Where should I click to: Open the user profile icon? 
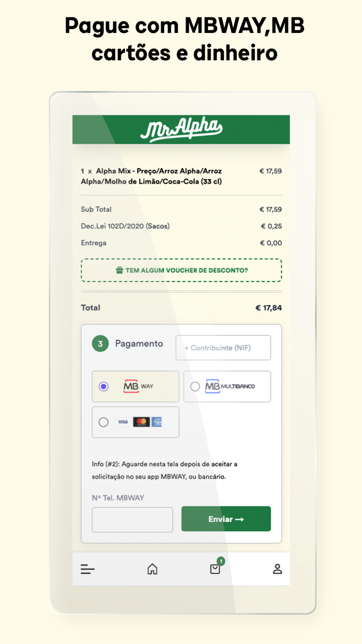pos(277,569)
